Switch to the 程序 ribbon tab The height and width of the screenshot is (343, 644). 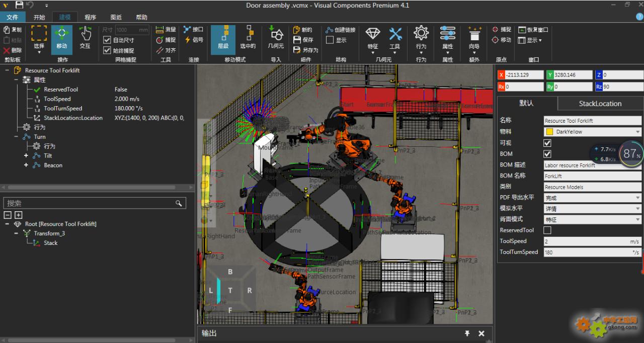90,17
